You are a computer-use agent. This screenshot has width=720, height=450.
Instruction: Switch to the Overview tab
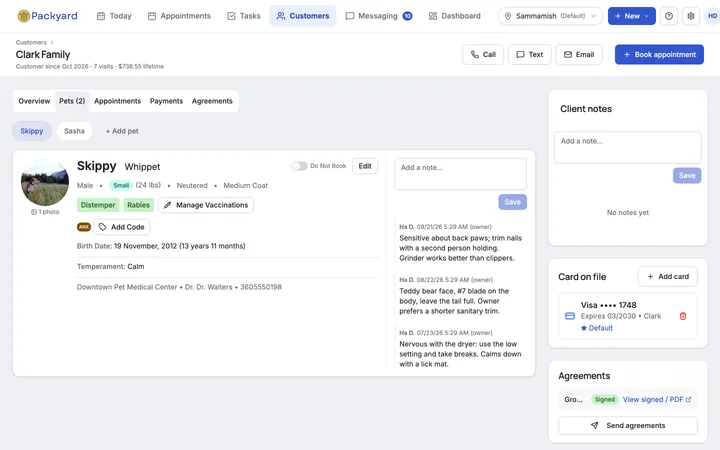34,101
